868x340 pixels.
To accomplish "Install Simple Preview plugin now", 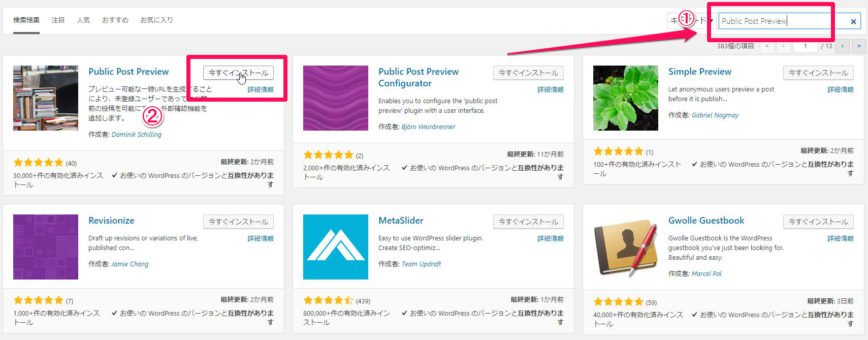I will (818, 73).
